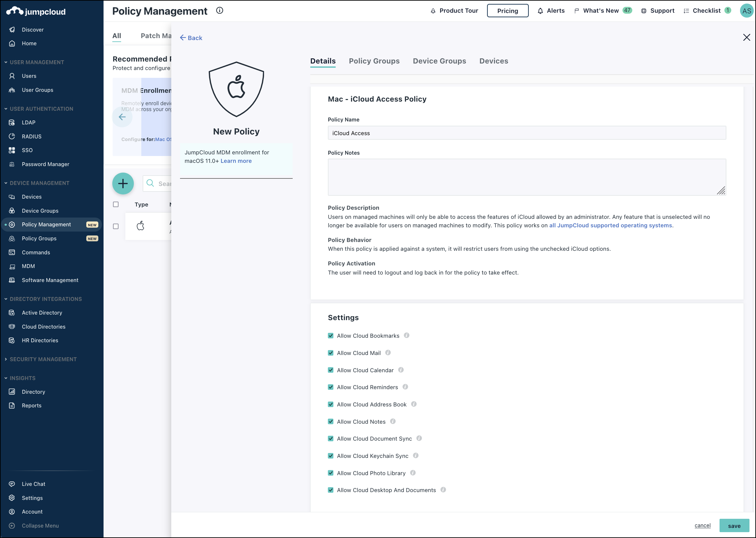Uncheck Allow Cloud Bookmarks
756x538 pixels.
pos(330,335)
